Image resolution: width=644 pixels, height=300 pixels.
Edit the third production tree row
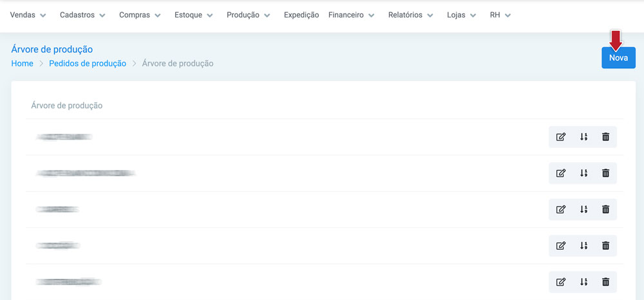pos(561,209)
